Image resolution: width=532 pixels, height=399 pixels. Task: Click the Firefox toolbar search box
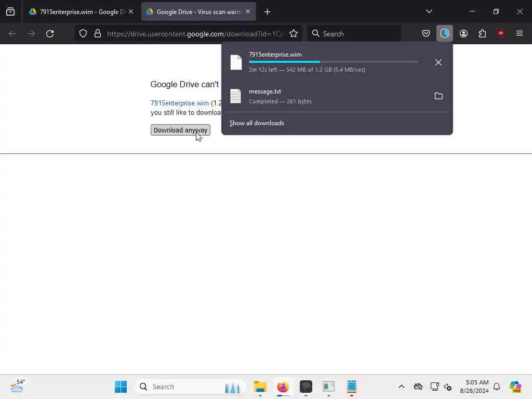[x=354, y=34]
